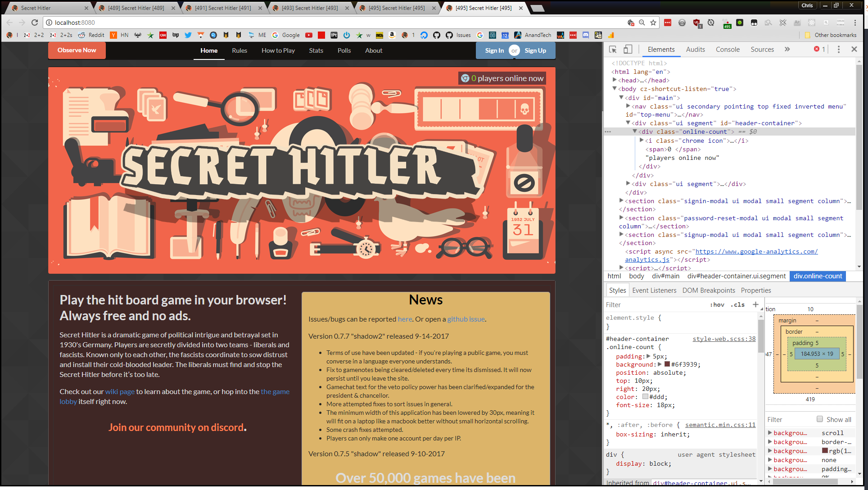Viewport: 868px width, 490px height.
Task: Open the DevTools more options menu
Action: (x=838, y=50)
